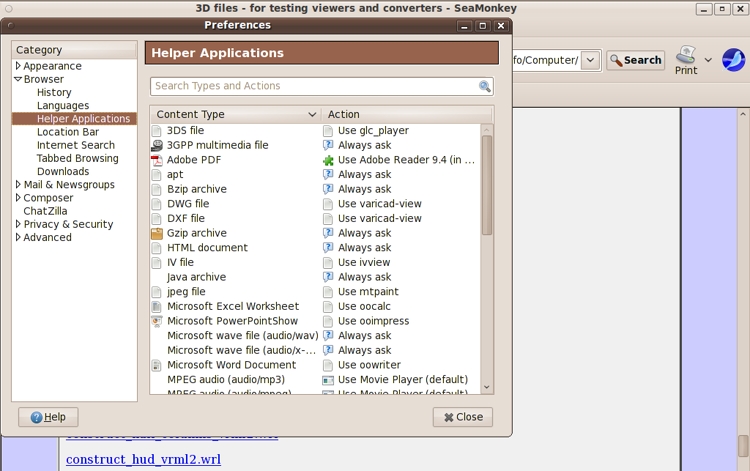Viewport: 750px width, 471px height.
Task: Click the Adobe PDF file type icon
Action: click(x=157, y=160)
